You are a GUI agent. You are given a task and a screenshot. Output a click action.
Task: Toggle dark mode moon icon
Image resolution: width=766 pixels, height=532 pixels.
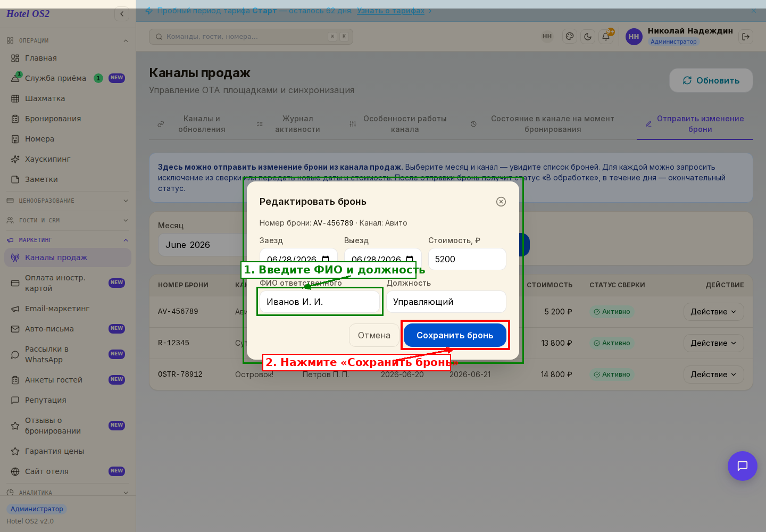[588, 37]
